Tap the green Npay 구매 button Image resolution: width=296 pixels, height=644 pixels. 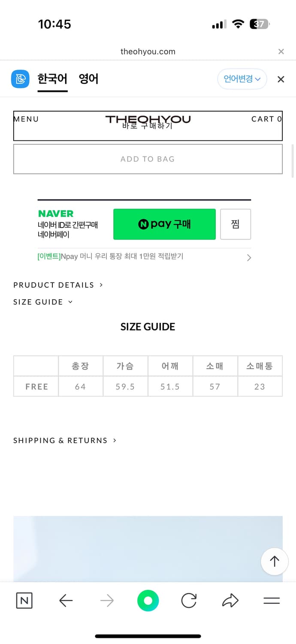coord(164,224)
